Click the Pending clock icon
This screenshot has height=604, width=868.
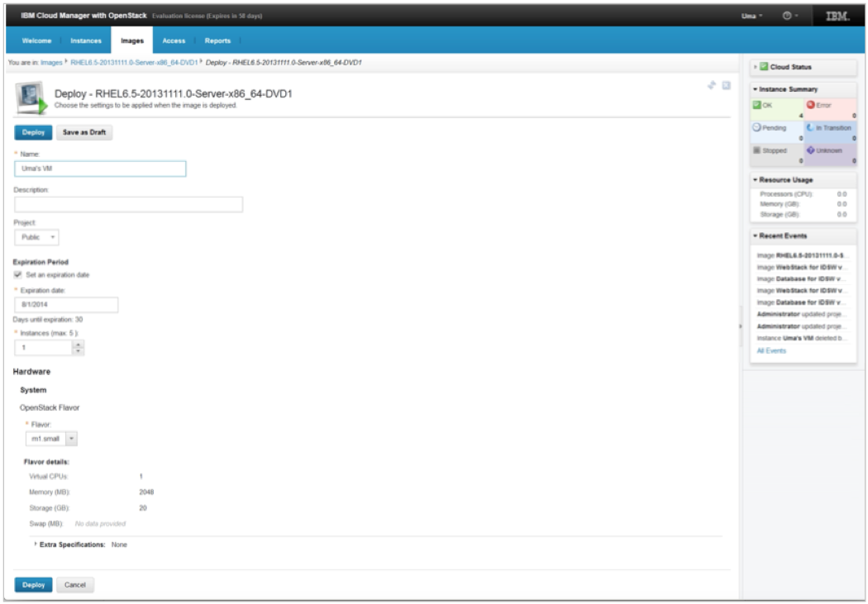[756, 128]
